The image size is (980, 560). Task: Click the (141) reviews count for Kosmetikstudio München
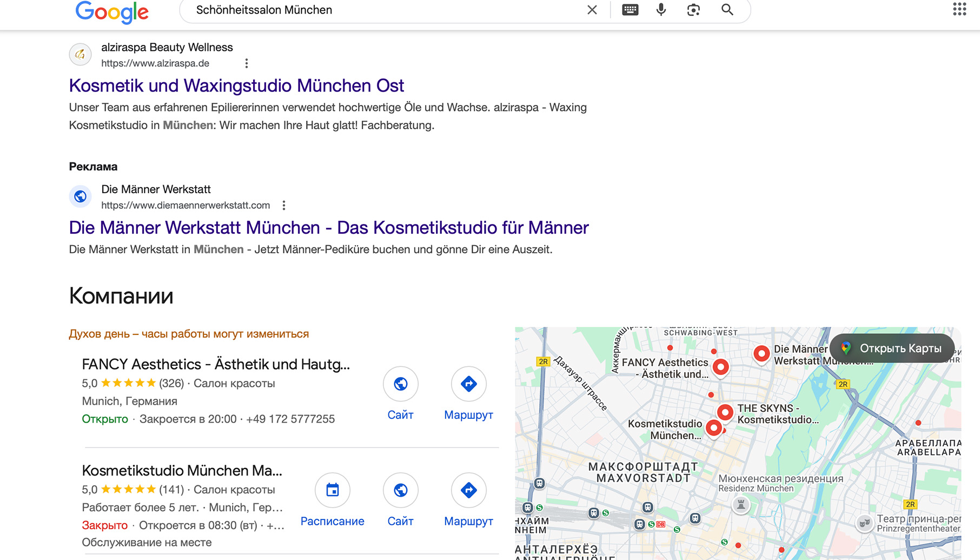click(x=171, y=490)
